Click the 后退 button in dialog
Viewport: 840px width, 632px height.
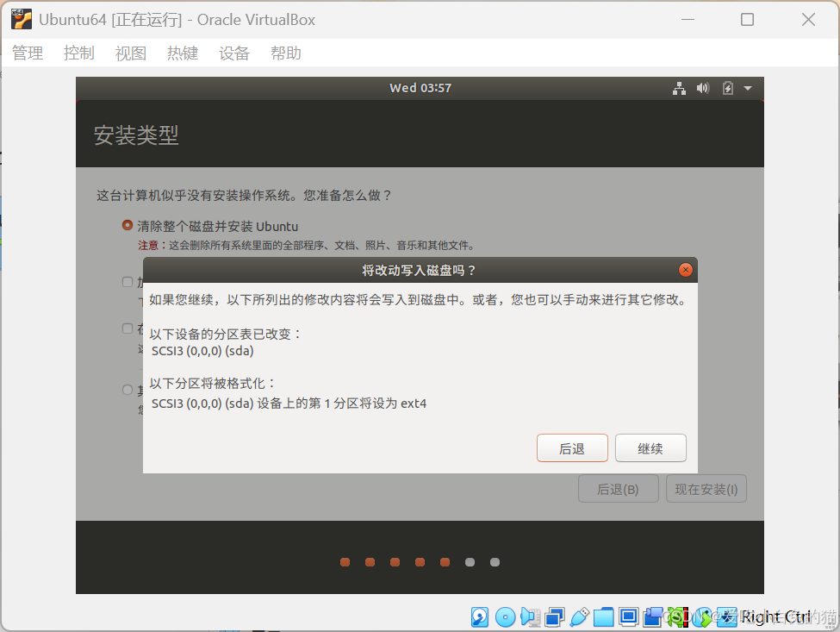(572, 448)
